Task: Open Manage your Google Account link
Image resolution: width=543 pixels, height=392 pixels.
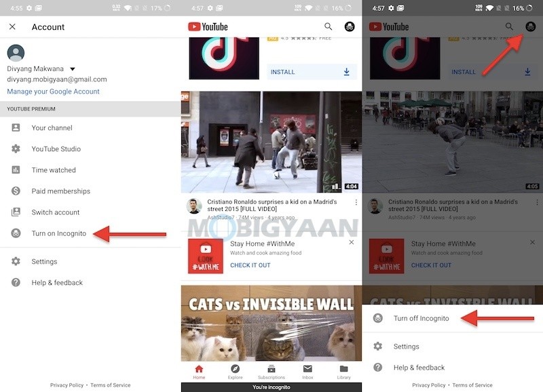Action: pos(53,92)
